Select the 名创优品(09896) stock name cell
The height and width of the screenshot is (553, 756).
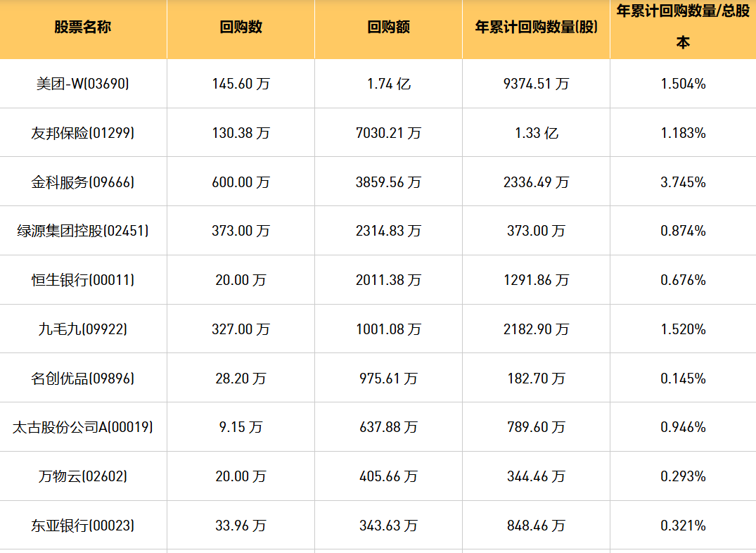tap(82, 379)
